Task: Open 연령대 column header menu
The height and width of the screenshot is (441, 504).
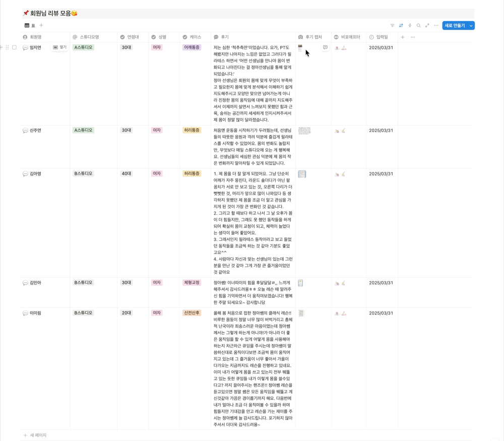Action: [133, 37]
